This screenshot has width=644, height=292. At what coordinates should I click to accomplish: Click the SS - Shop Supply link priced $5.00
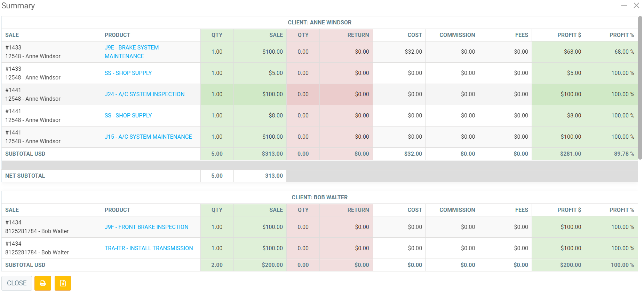pos(128,73)
